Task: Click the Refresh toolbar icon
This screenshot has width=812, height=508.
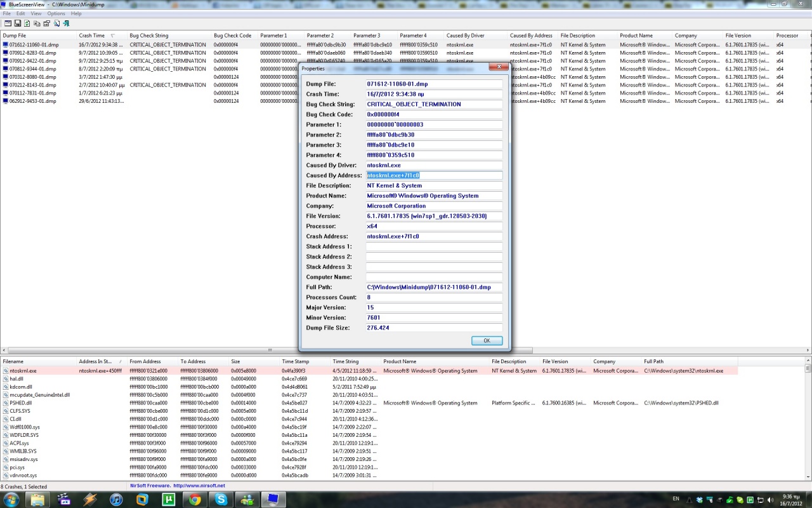Action: 27,23
